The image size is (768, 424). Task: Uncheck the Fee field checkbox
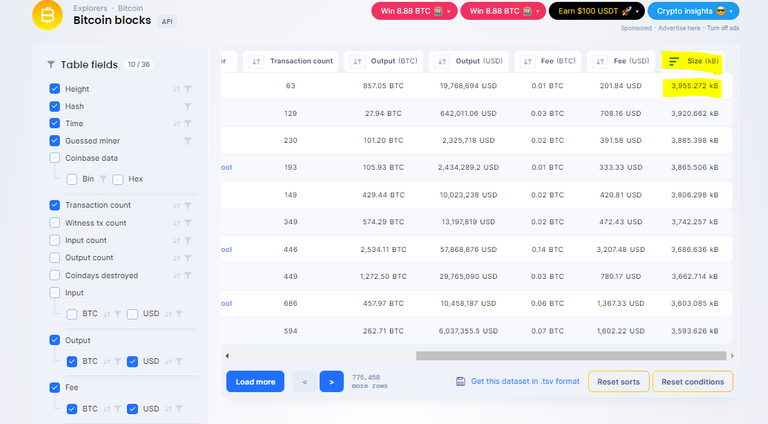[x=54, y=387]
